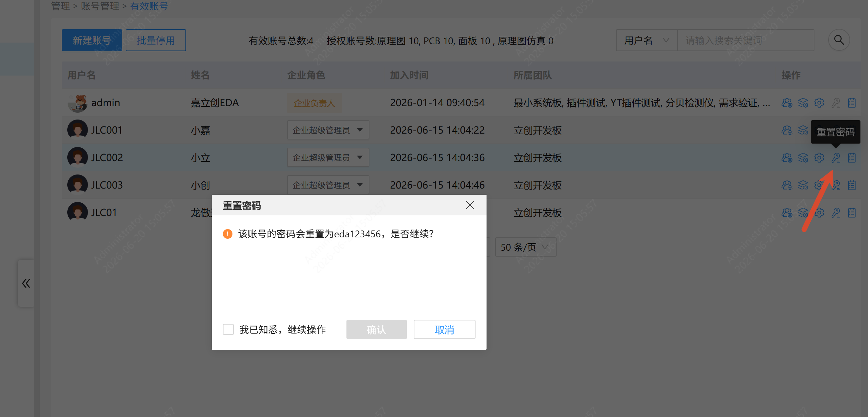Click 账号管理 breadcrumb

[100, 6]
